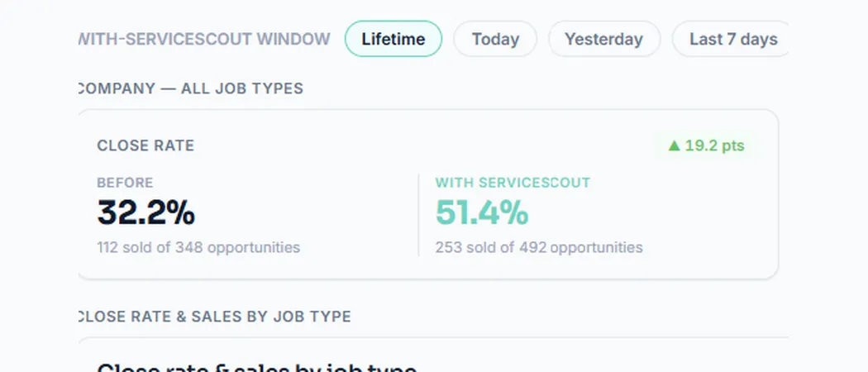Click the BEFORE label

[x=125, y=183]
